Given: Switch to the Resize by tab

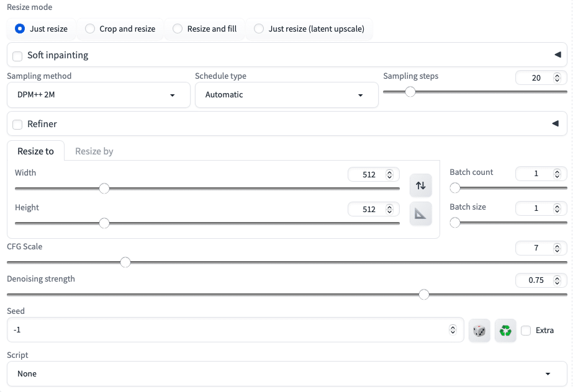Looking at the screenshot, I should [x=94, y=151].
